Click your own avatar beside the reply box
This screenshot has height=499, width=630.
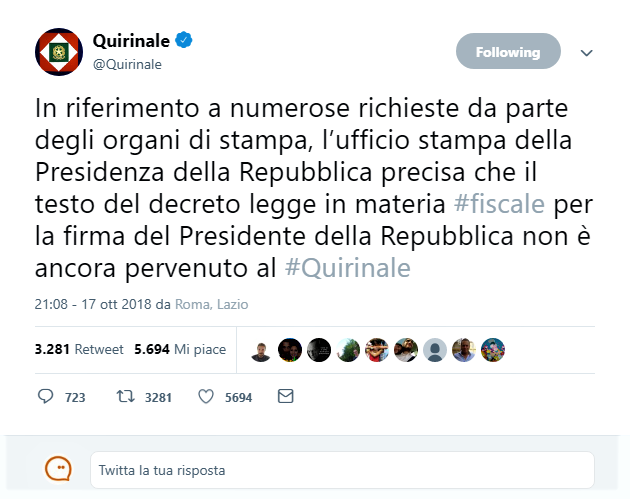(59, 469)
